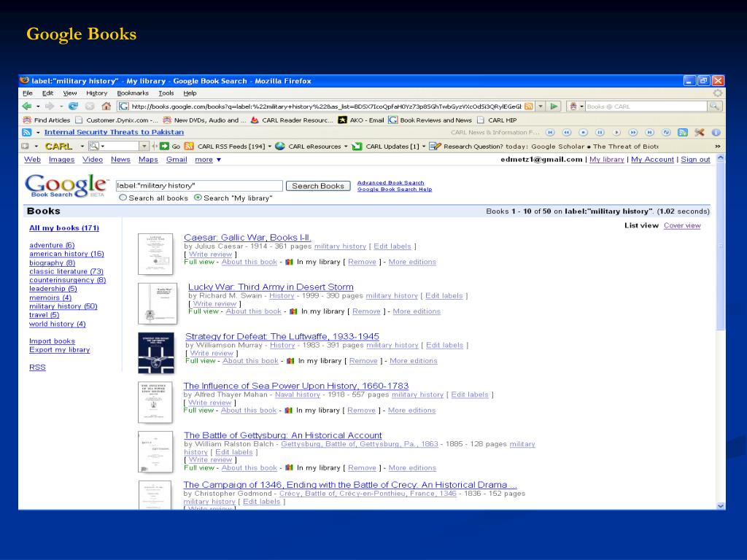This screenshot has height=560, width=747.
Task: Click the Search Books button
Action: (x=318, y=186)
